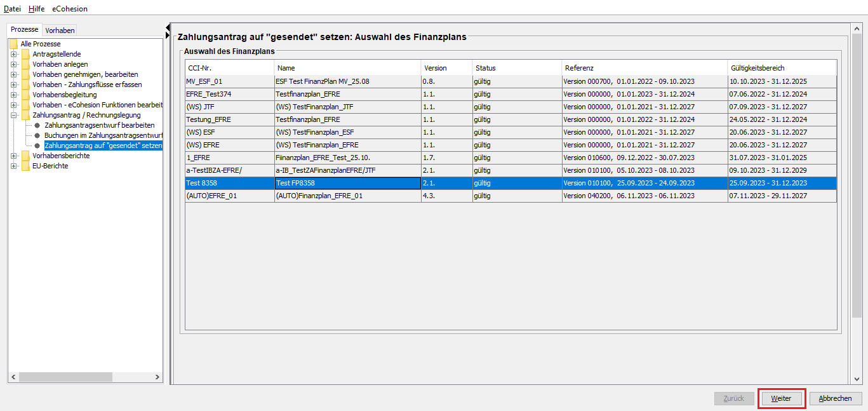This screenshot has height=411, width=868.
Task: Select the MV_ESF_01 row
Action: point(511,81)
